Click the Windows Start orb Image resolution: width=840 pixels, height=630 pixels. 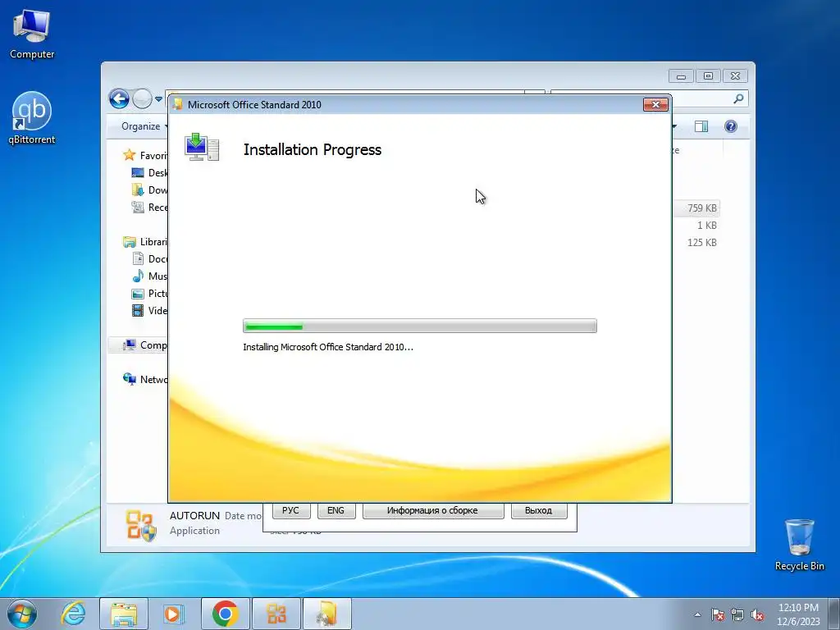pyautogui.click(x=22, y=614)
